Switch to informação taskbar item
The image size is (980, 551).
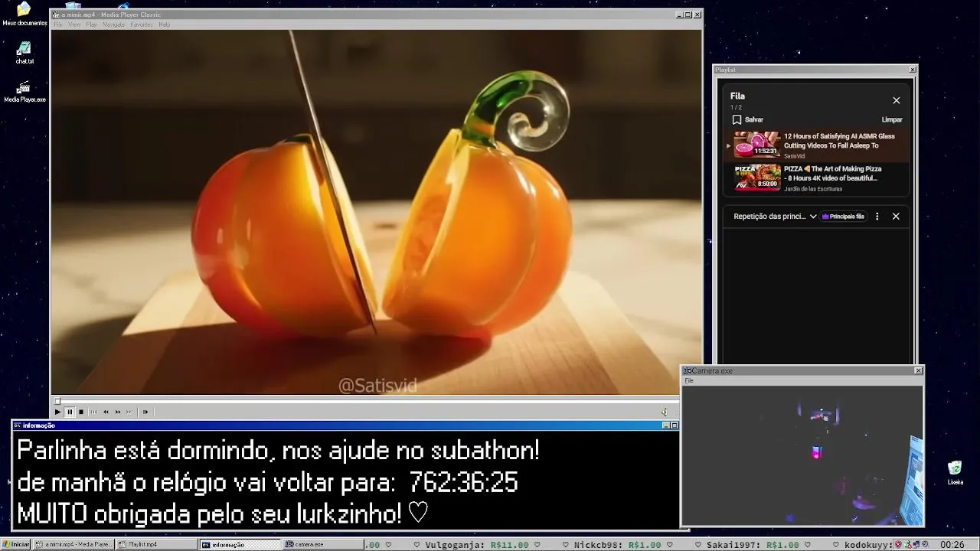240,544
